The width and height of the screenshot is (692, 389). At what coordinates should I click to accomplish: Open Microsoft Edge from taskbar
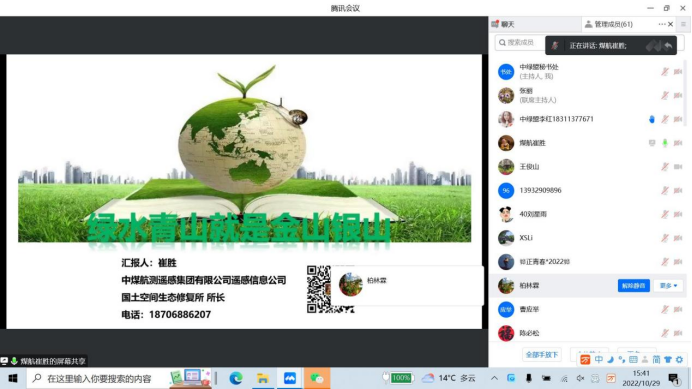[236, 378]
